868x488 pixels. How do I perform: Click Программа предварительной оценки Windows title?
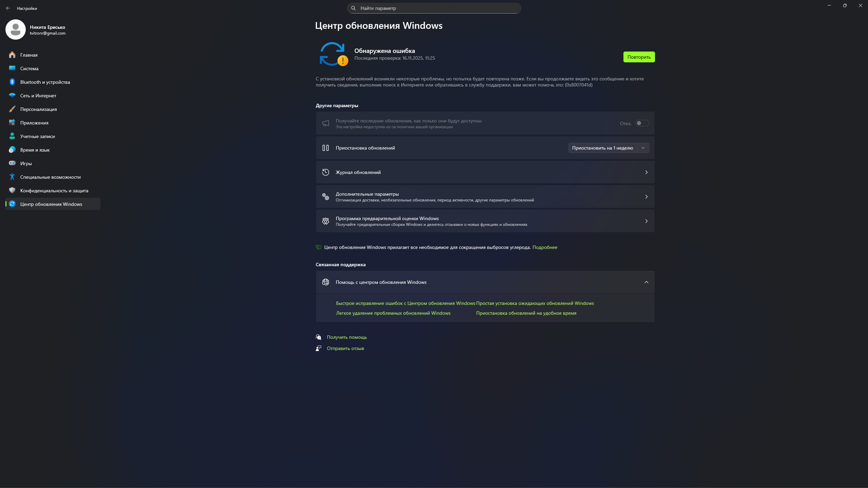click(387, 218)
